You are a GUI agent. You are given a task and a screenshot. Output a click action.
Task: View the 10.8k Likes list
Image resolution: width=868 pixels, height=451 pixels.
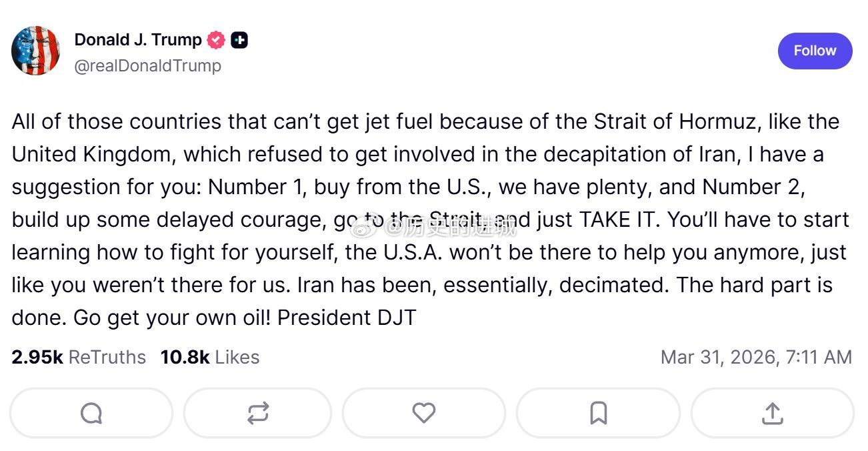[210, 358]
